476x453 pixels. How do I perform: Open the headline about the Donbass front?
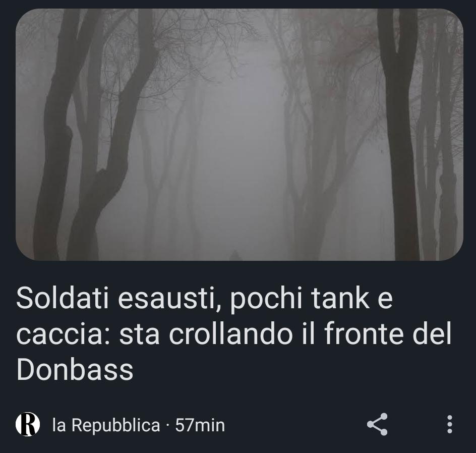click(234, 333)
